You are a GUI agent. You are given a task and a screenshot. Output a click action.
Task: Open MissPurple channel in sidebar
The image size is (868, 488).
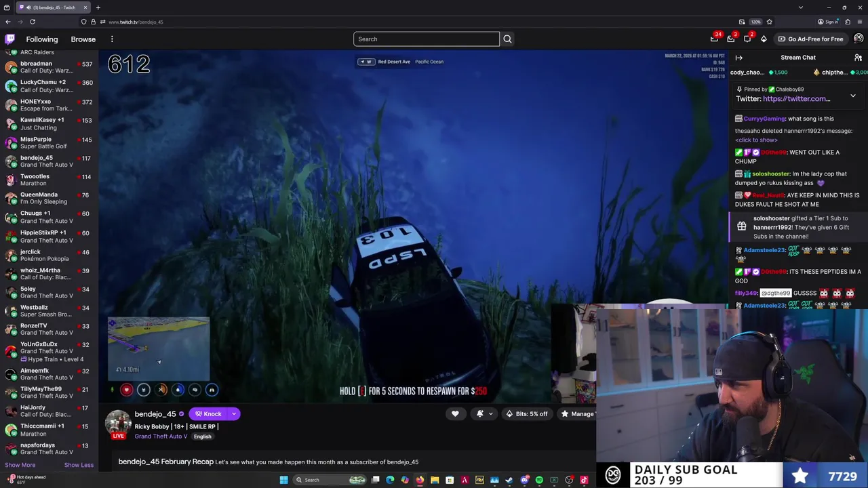(49, 143)
